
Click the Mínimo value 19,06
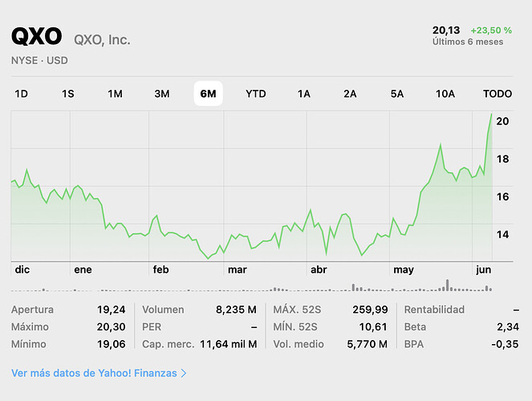(x=112, y=344)
